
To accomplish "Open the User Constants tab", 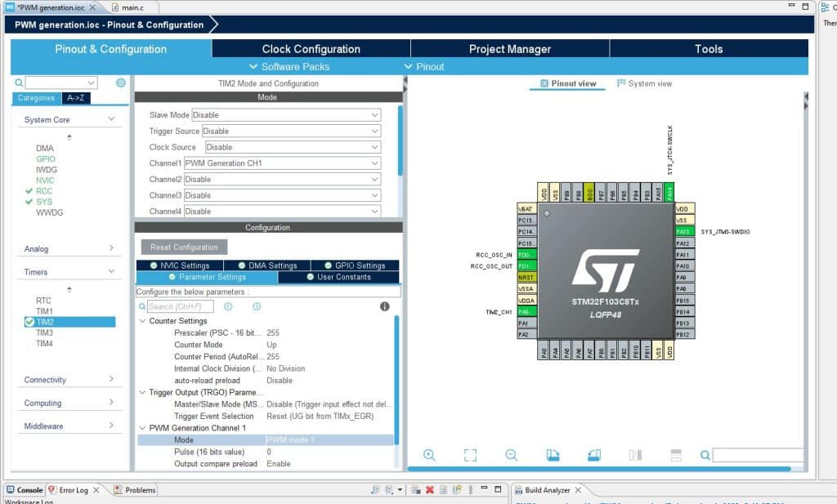I will click(338, 277).
